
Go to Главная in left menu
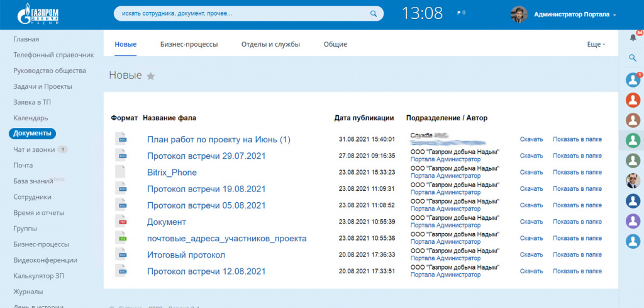point(26,39)
